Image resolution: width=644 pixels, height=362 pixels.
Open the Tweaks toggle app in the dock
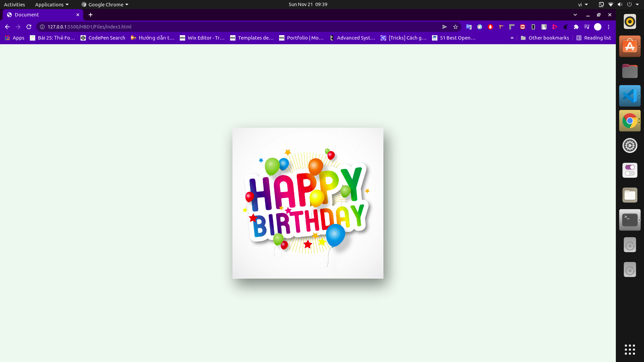click(x=630, y=170)
